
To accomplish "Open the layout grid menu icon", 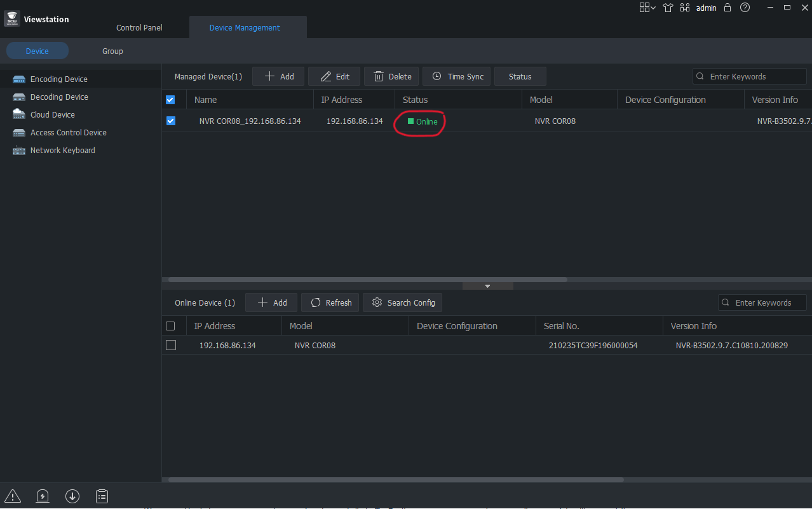I will [x=647, y=8].
